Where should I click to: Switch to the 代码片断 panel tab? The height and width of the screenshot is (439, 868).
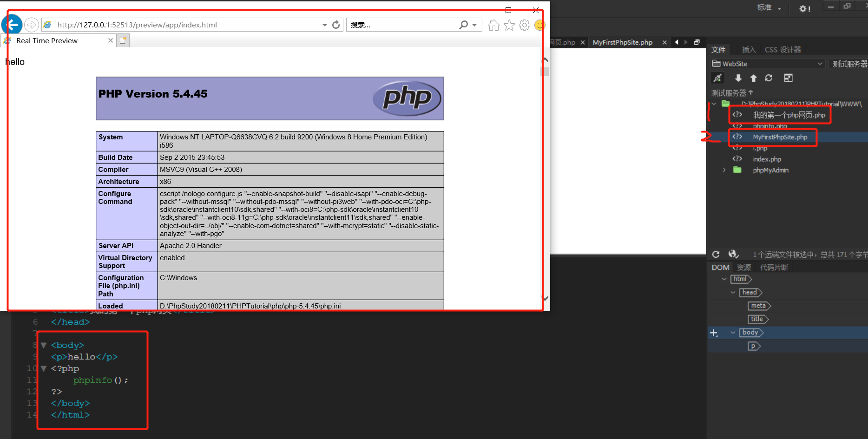click(774, 268)
